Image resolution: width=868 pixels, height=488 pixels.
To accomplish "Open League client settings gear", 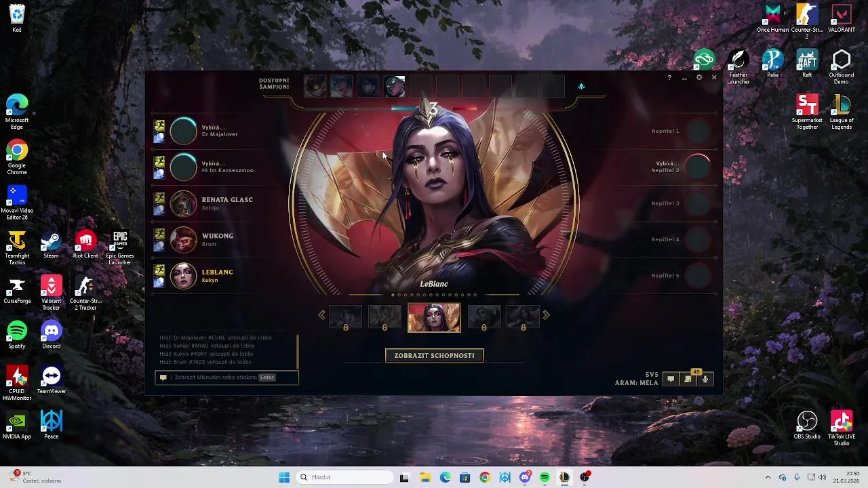I will (x=699, y=78).
